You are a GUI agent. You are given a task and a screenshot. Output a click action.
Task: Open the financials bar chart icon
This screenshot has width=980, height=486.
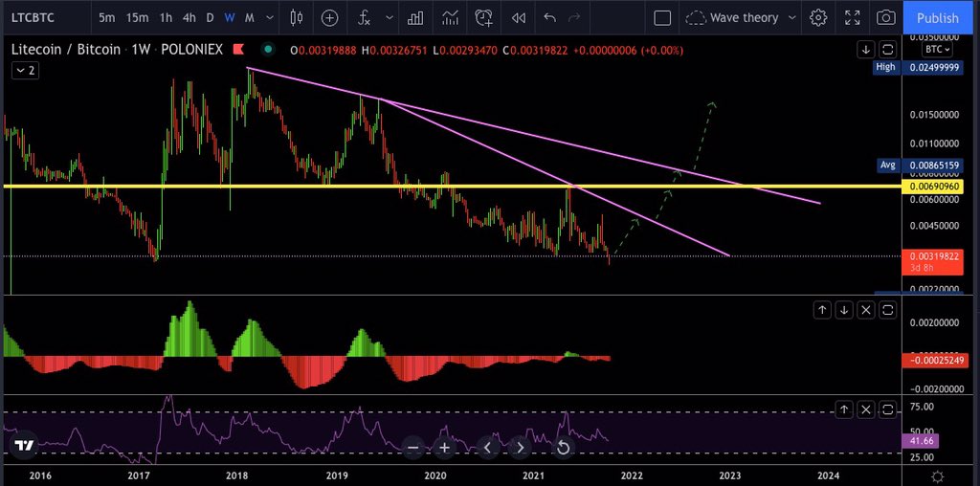pos(415,18)
